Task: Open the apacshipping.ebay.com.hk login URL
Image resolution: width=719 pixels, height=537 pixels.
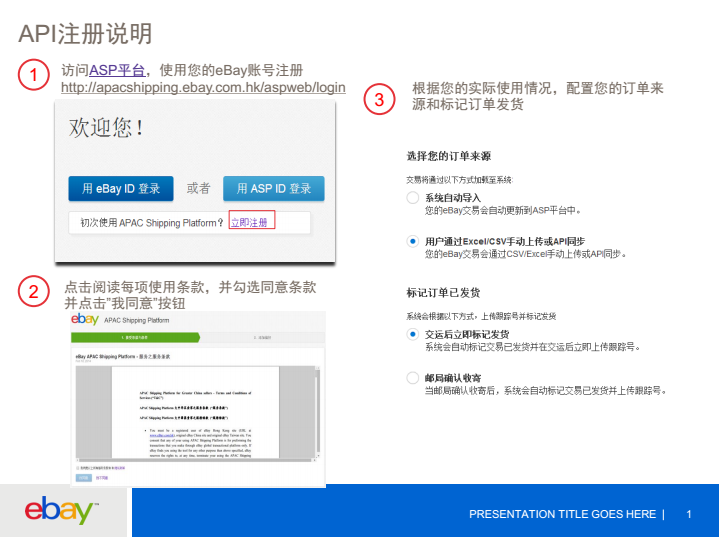Action: 203,88
